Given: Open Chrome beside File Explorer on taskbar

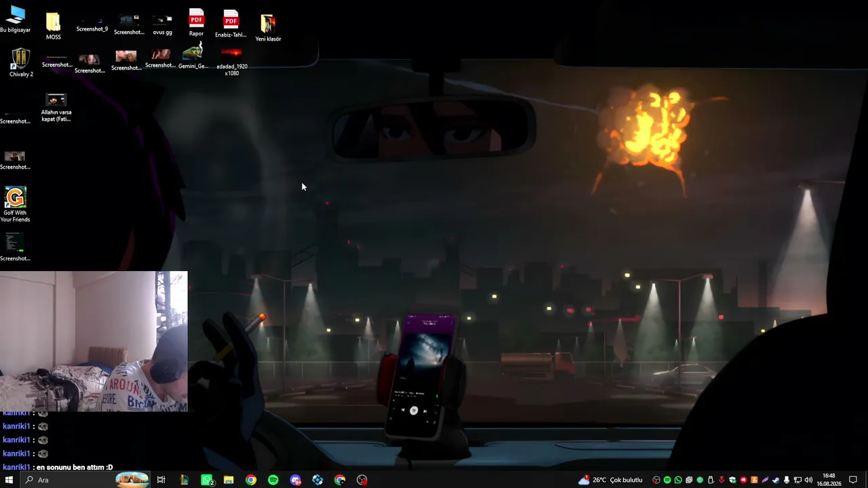Looking at the screenshot, I should tap(251, 480).
